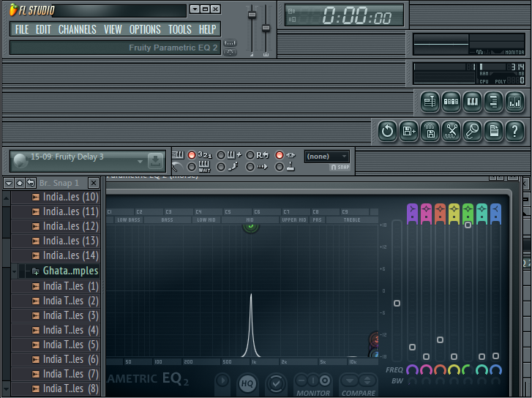Viewport: 532px width, 398px height.
Task: Open the VIEW menu
Action: (113, 29)
